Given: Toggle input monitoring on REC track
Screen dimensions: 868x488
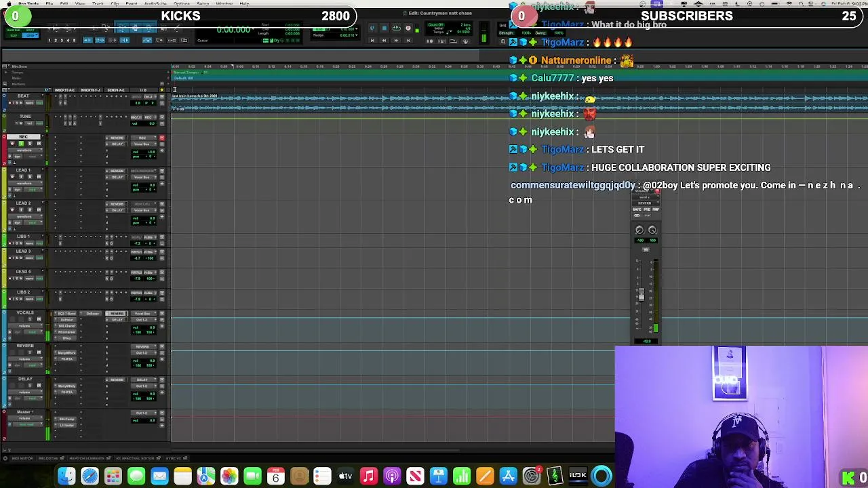Looking at the screenshot, I should (x=21, y=143).
